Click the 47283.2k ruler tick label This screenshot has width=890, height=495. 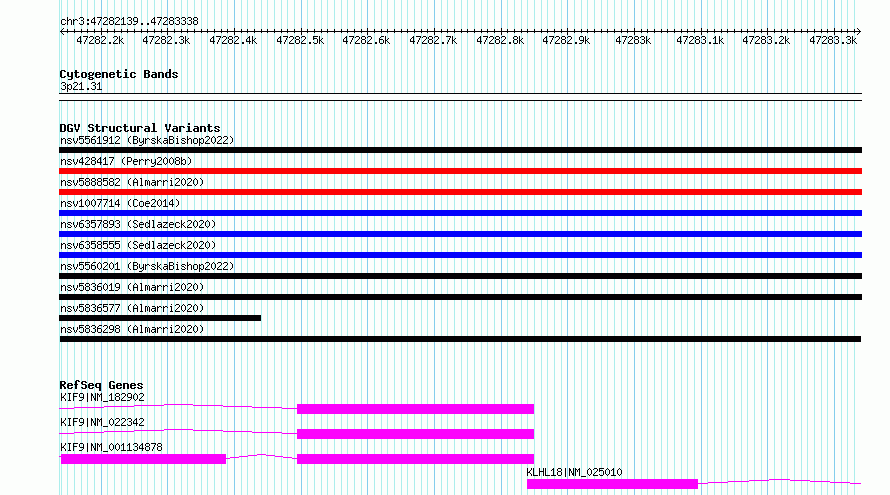(766, 41)
